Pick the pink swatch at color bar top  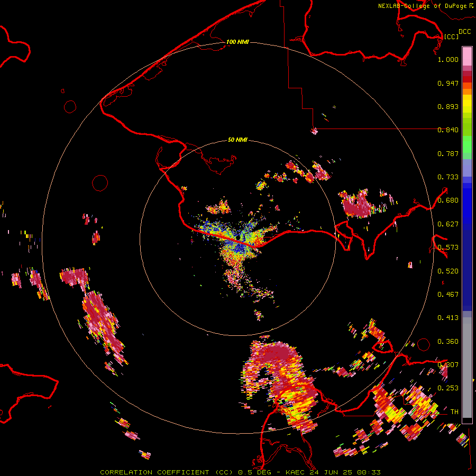pos(467,56)
